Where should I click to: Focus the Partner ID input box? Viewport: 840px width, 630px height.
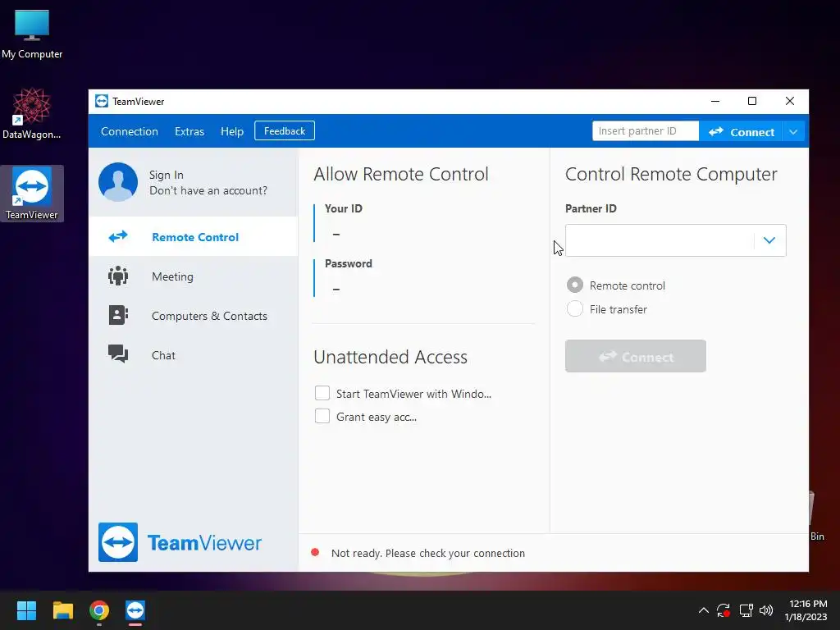(660, 240)
